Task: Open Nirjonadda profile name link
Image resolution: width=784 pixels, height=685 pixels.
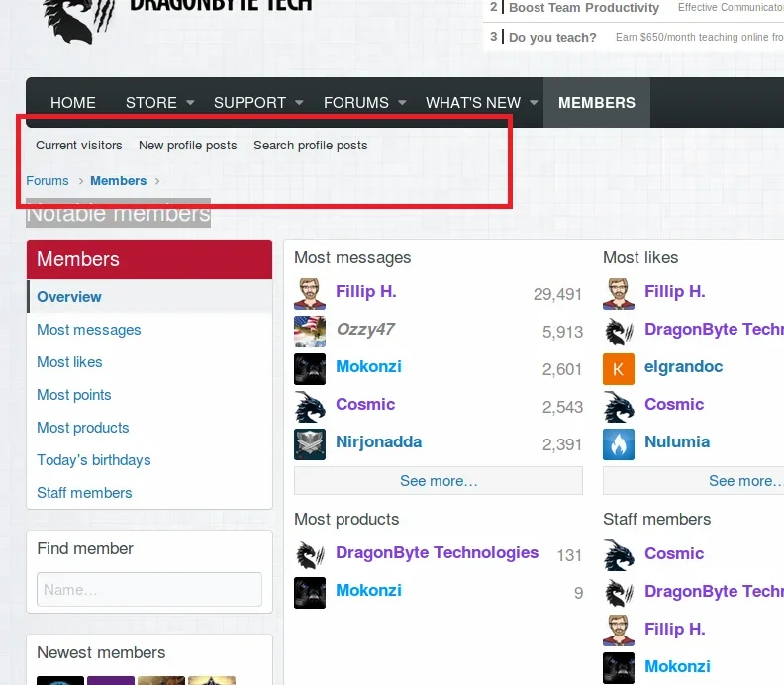Action: (378, 442)
